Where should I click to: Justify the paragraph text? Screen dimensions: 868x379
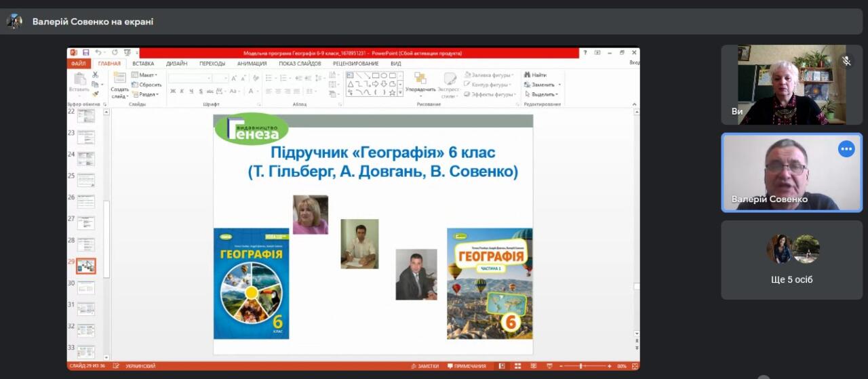tap(296, 91)
